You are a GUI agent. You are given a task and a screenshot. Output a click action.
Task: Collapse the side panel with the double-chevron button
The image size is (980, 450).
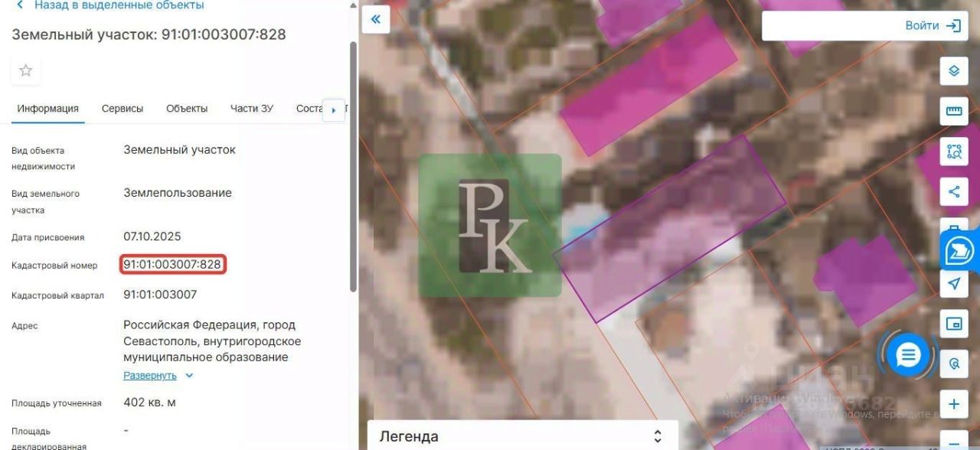(376, 19)
